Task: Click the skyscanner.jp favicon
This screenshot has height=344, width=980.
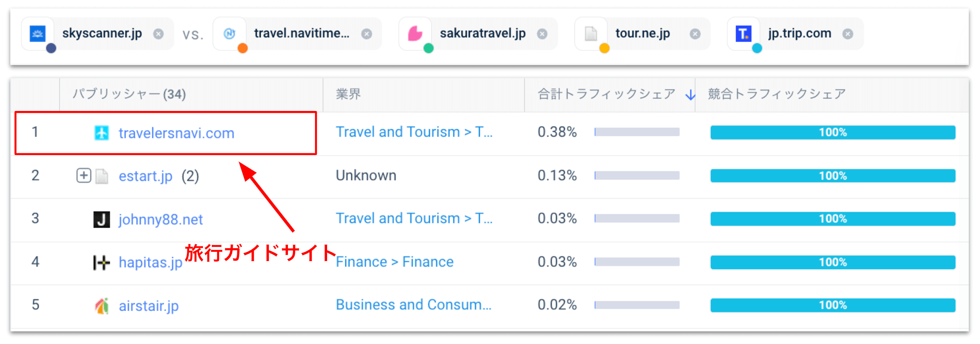Action: coord(39,33)
